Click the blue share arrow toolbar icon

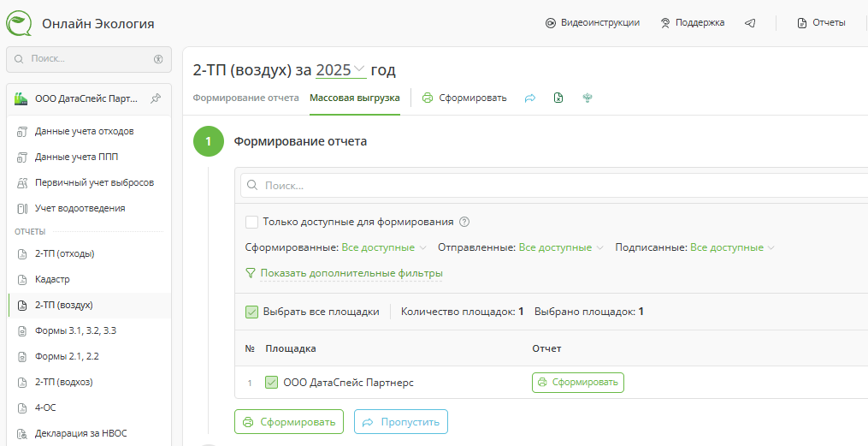[530, 98]
